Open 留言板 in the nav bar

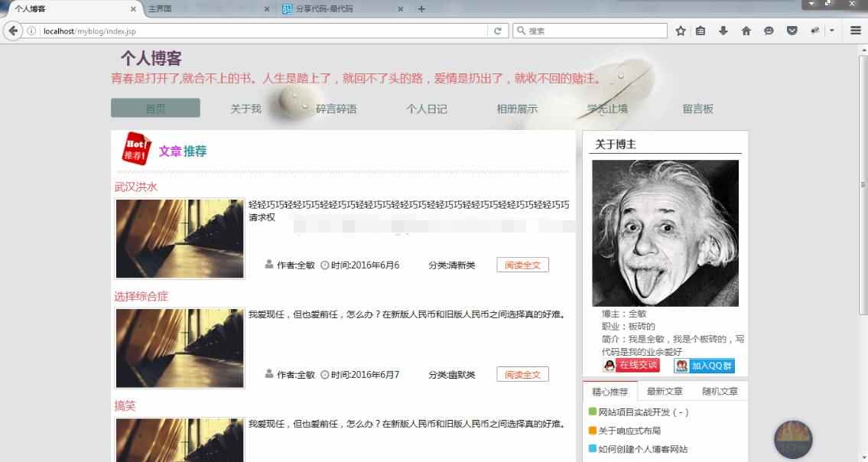(x=697, y=109)
